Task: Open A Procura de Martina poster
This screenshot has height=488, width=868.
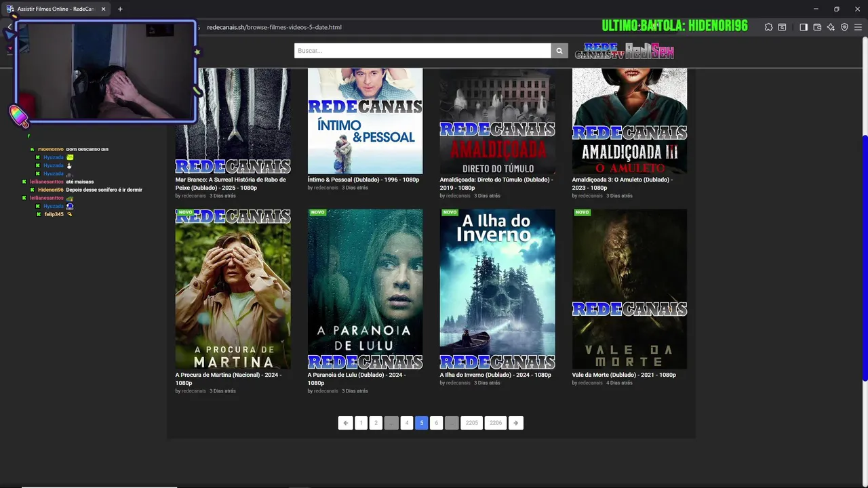Action: [233, 289]
